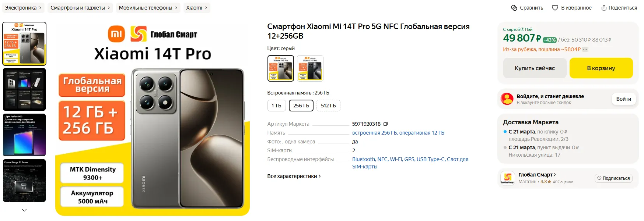
Task: Select the 1 ТБ storage option
Action: [276, 106]
